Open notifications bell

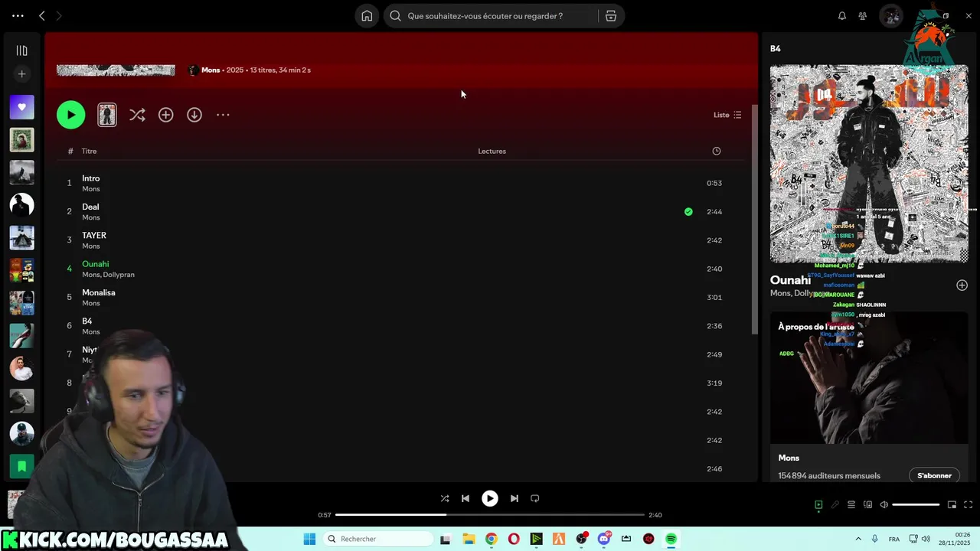click(842, 16)
